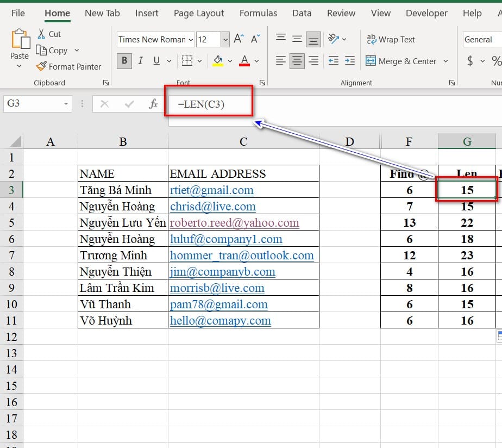The height and width of the screenshot is (448, 502).
Task: Click the hello@comapy.com hyperlink
Action: coord(220,321)
